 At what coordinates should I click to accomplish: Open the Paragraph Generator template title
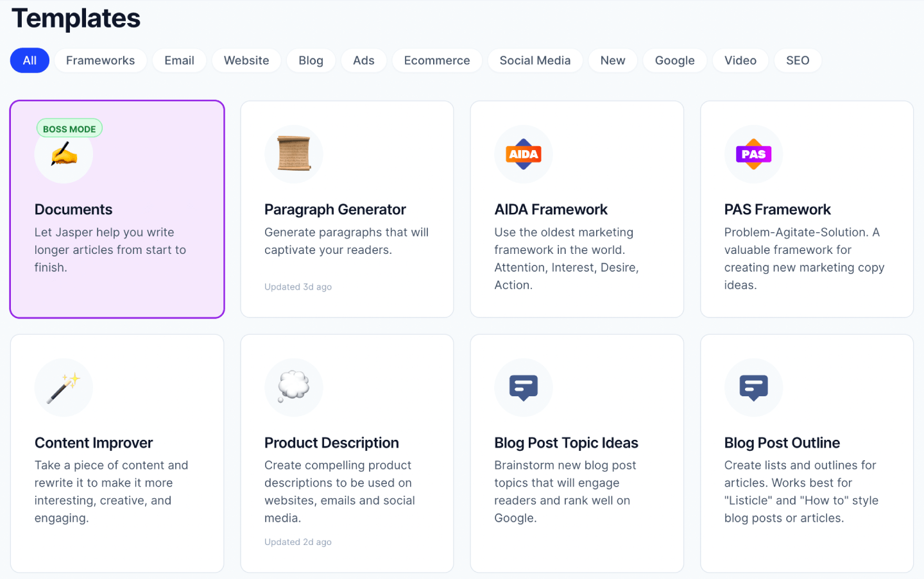pyautogui.click(x=335, y=210)
